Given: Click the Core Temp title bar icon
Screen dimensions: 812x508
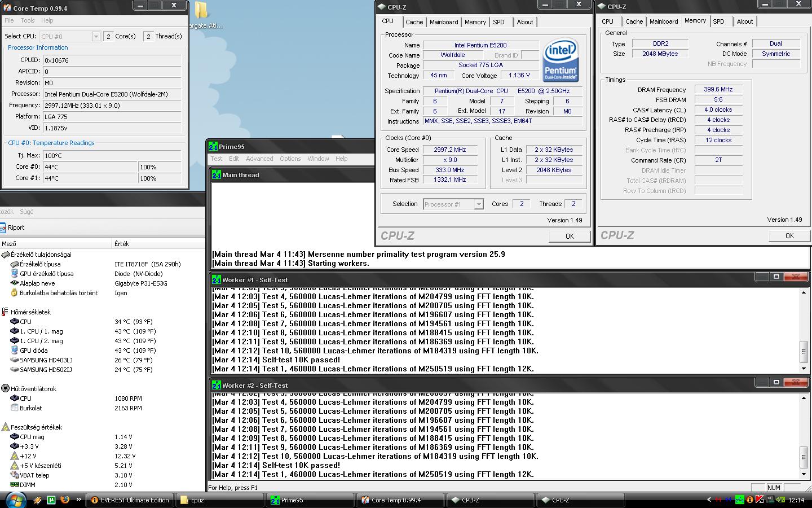Looking at the screenshot, I should coord(7,8).
